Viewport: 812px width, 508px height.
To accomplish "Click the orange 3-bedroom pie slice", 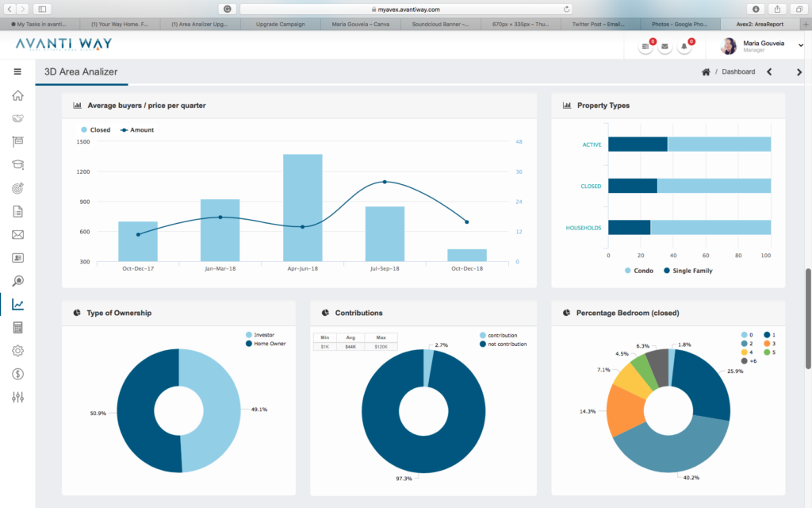I will (x=626, y=409).
